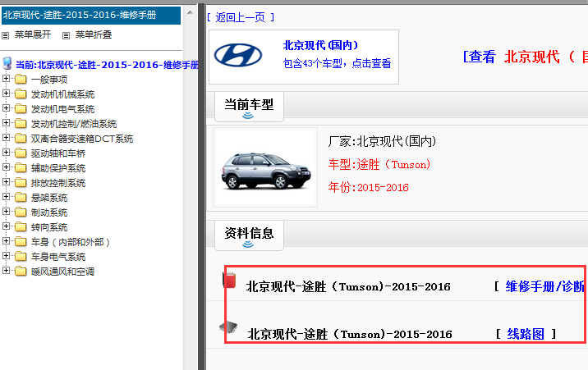Click the 车身（内部和外部）folder icon
The width and height of the screenshot is (588, 370).
(21, 242)
